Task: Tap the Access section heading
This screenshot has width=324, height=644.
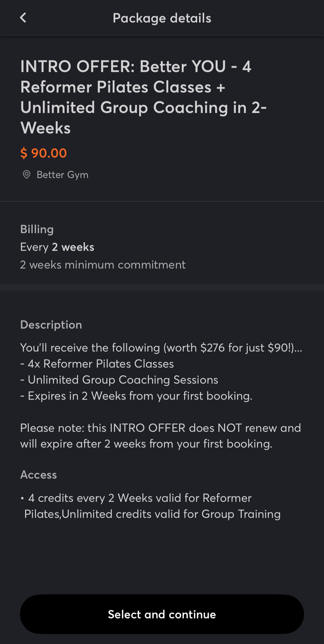Action: (x=38, y=475)
